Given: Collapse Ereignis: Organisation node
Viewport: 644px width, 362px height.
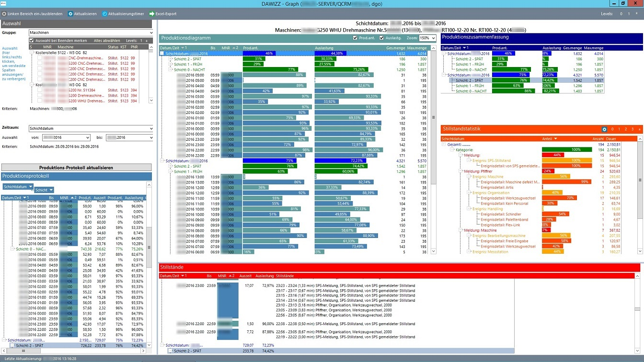Looking at the screenshot, I should tap(470, 192).
